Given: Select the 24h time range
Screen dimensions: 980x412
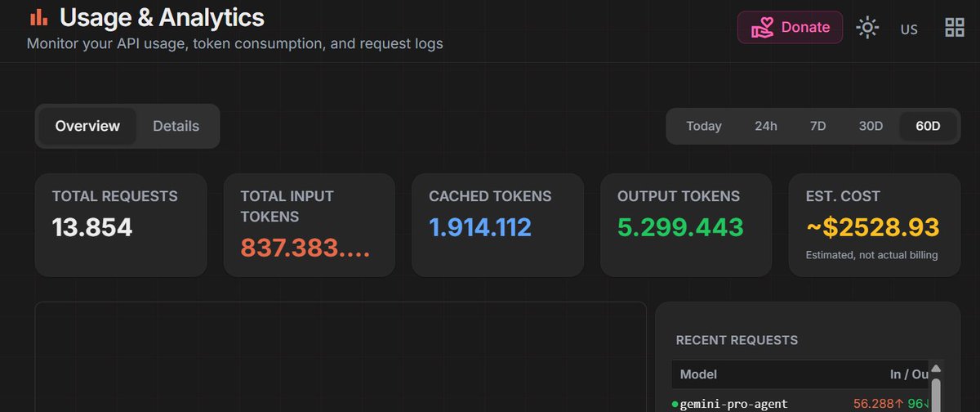Looking at the screenshot, I should click(766, 126).
